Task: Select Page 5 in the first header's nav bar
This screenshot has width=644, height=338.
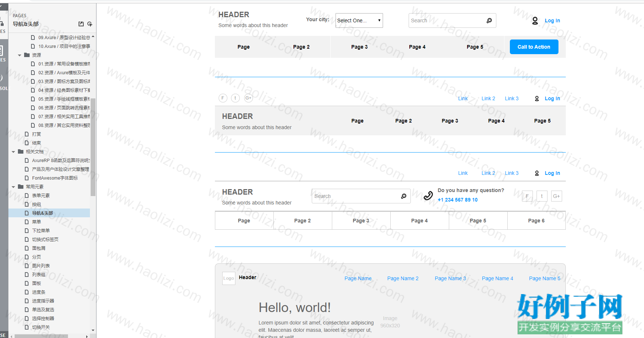Action: (475, 47)
